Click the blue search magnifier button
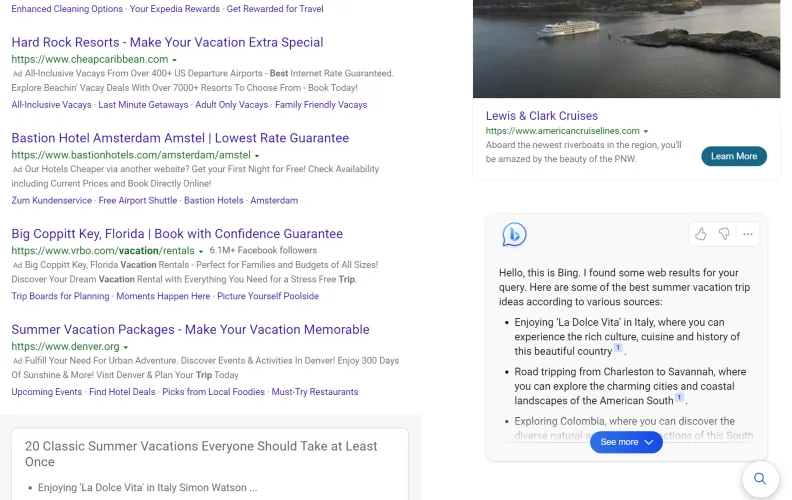Viewport: 792px width, 500px height. tap(760, 479)
